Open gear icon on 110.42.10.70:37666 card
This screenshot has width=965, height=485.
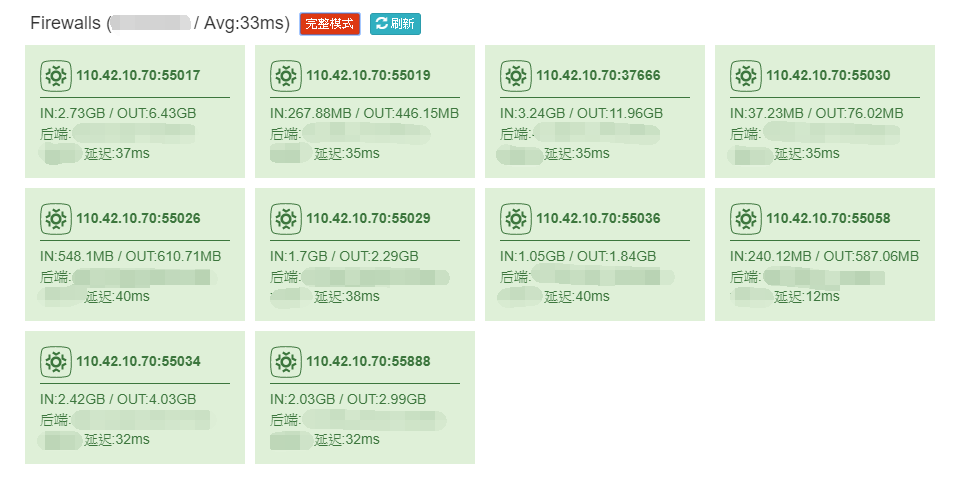516,76
